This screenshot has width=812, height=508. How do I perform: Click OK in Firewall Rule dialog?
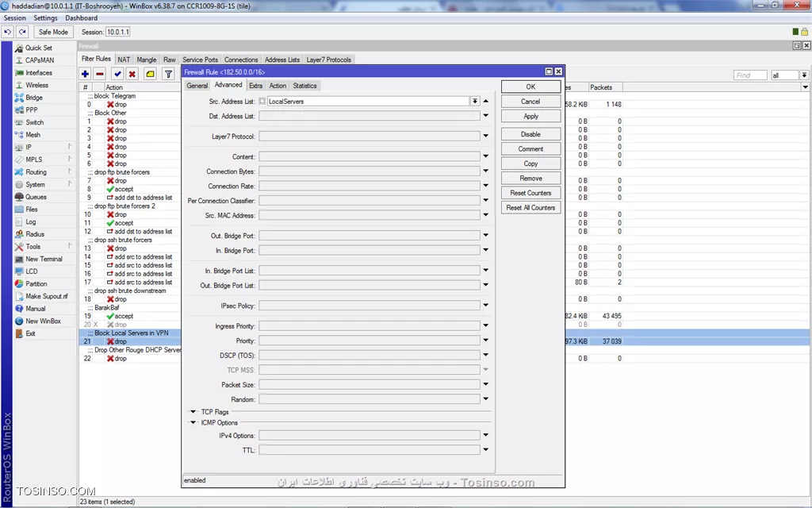tap(530, 87)
